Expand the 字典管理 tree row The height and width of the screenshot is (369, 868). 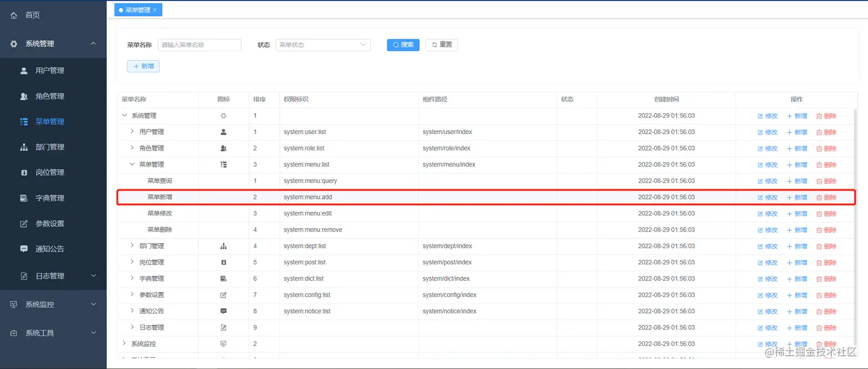(x=133, y=278)
